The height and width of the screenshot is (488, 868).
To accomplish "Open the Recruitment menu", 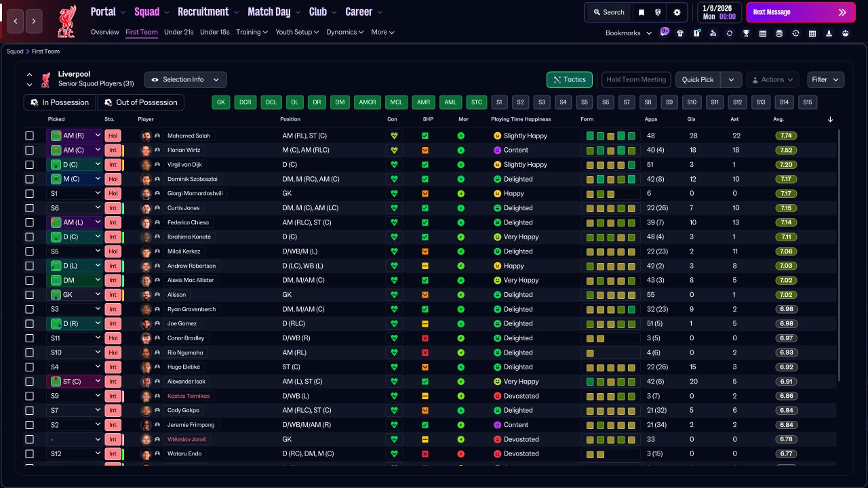I will click(208, 12).
